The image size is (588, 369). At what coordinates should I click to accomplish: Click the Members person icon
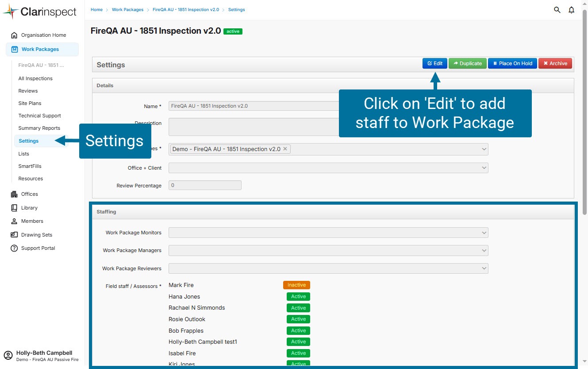tap(14, 221)
